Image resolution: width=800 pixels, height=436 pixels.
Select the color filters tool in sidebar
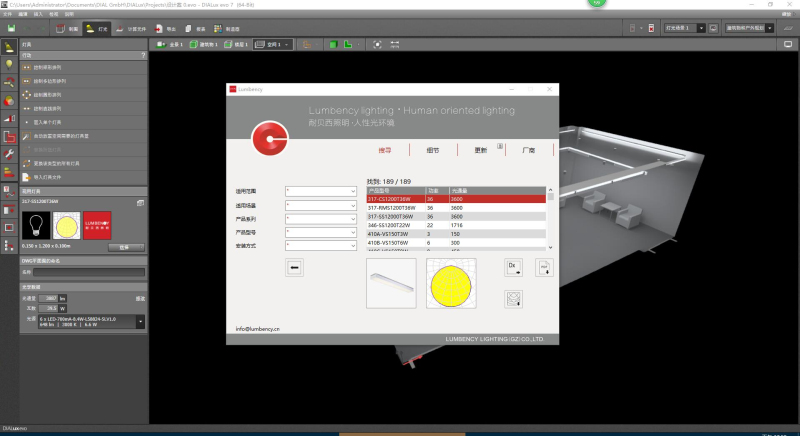[9, 100]
